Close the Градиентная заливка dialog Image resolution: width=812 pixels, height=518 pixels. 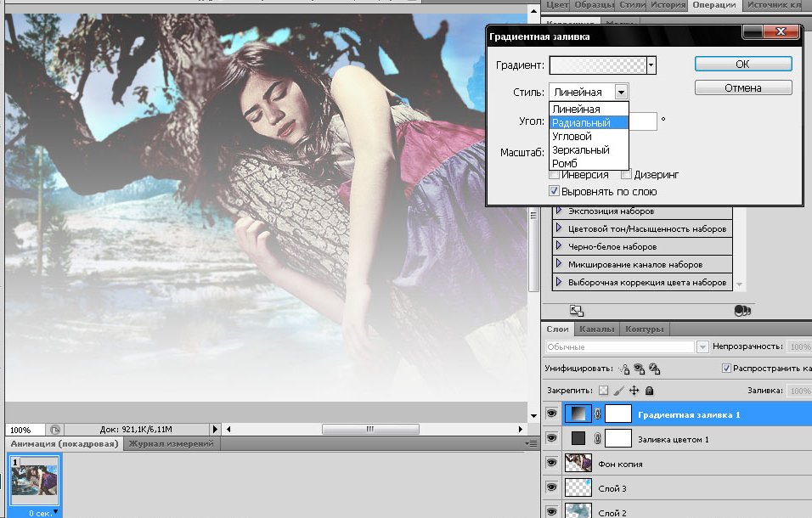(781, 31)
